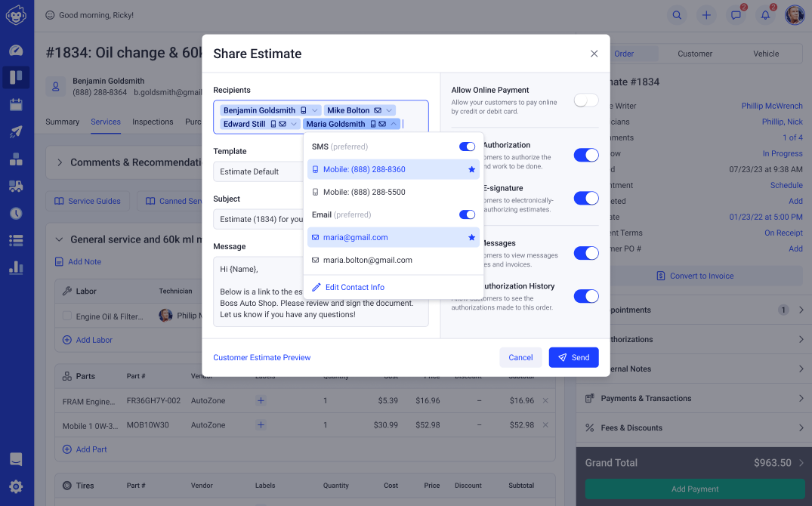Viewport: 812px width, 506px height.
Task: Check the Engine Oil & Filter labor checkbox
Action: pyautogui.click(x=66, y=316)
